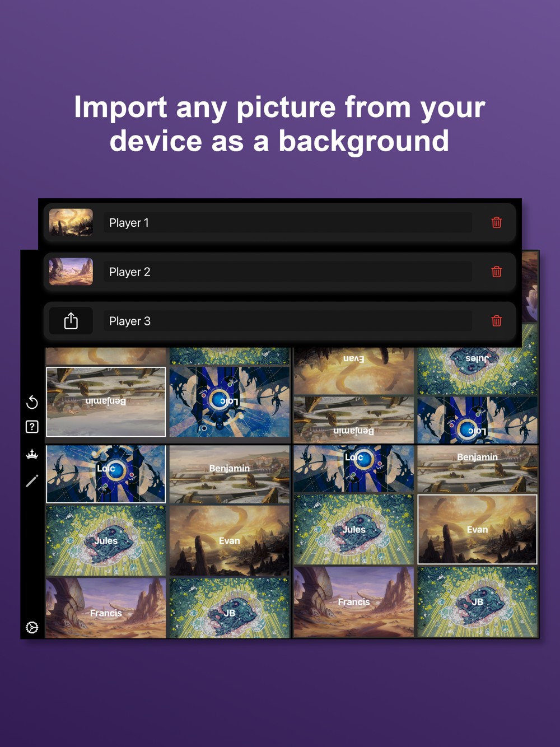Delete Player 1 with the trash icon
Screen dimensions: 560x747
click(x=496, y=222)
